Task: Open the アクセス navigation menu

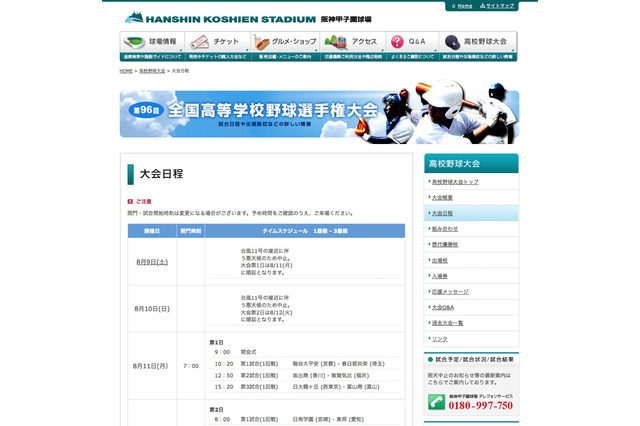Action: (x=353, y=46)
